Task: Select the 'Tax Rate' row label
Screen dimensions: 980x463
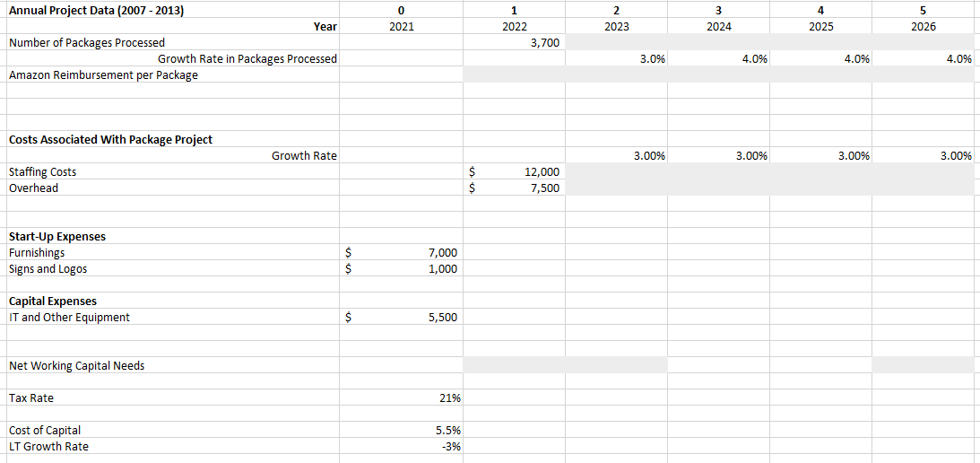Action: pyautogui.click(x=31, y=397)
